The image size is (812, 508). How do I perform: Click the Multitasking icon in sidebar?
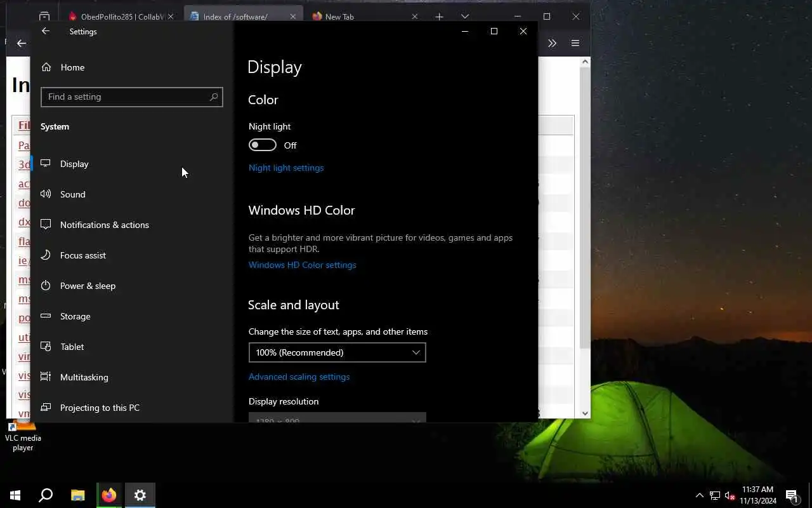(x=46, y=377)
